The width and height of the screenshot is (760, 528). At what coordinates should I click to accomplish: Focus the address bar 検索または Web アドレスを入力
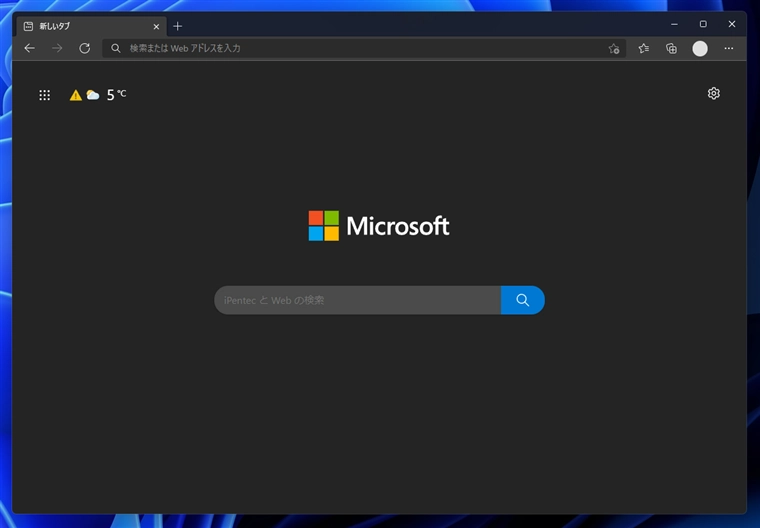364,48
